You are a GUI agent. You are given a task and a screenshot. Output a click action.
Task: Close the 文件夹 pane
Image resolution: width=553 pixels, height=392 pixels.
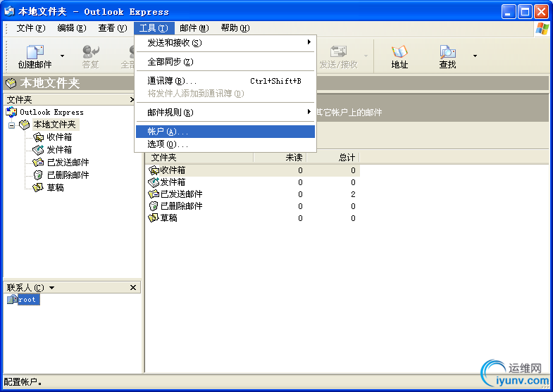[x=132, y=100]
